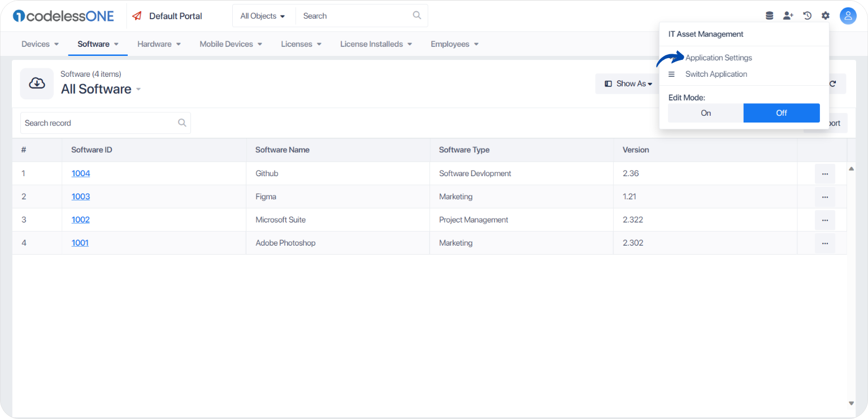Select the Microsoft Suite cell
Screen dimensions: 868x419
pos(338,220)
